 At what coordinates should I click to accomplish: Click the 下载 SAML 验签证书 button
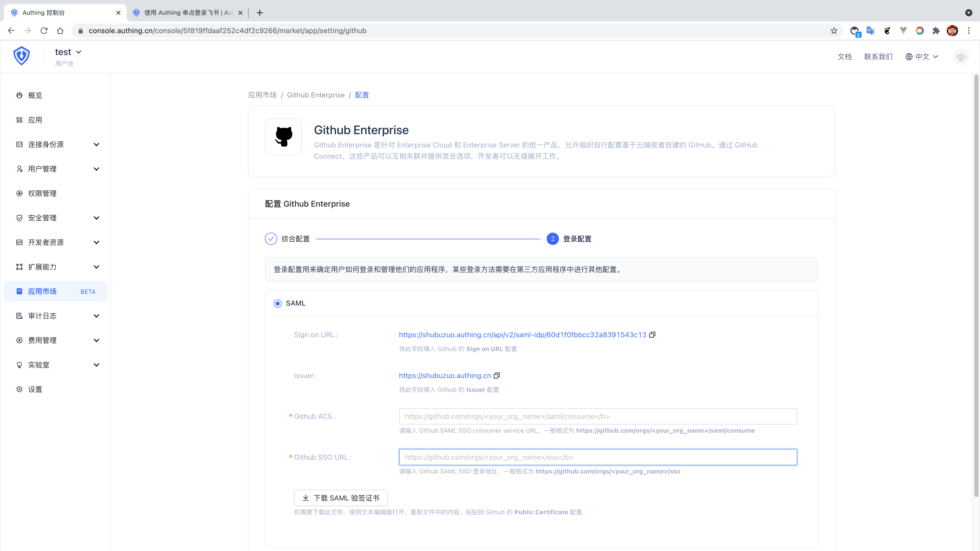(341, 498)
